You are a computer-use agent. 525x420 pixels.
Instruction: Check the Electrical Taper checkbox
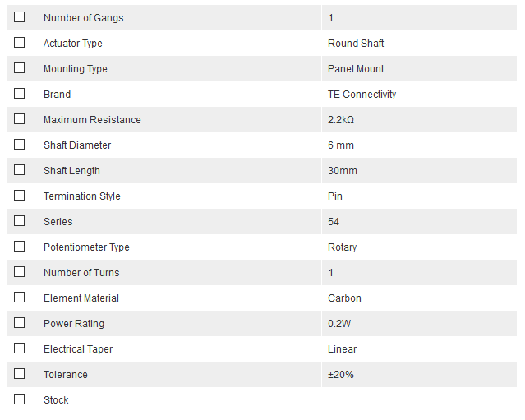[x=20, y=348]
